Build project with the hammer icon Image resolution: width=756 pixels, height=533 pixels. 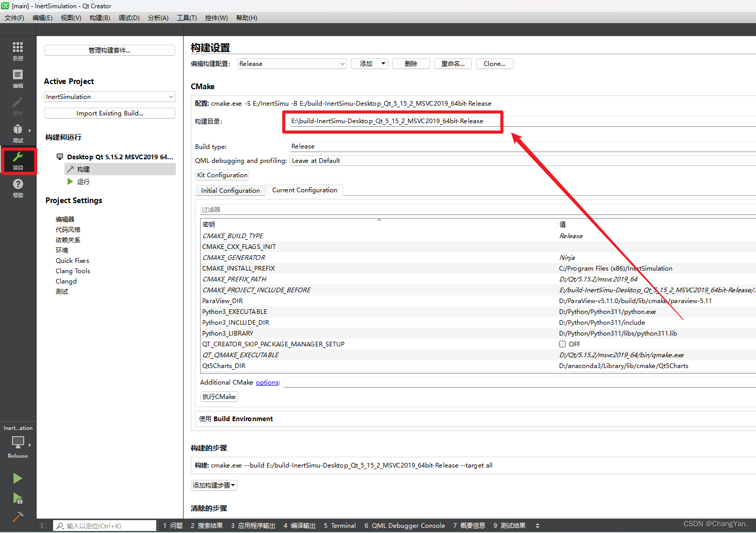[18, 517]
